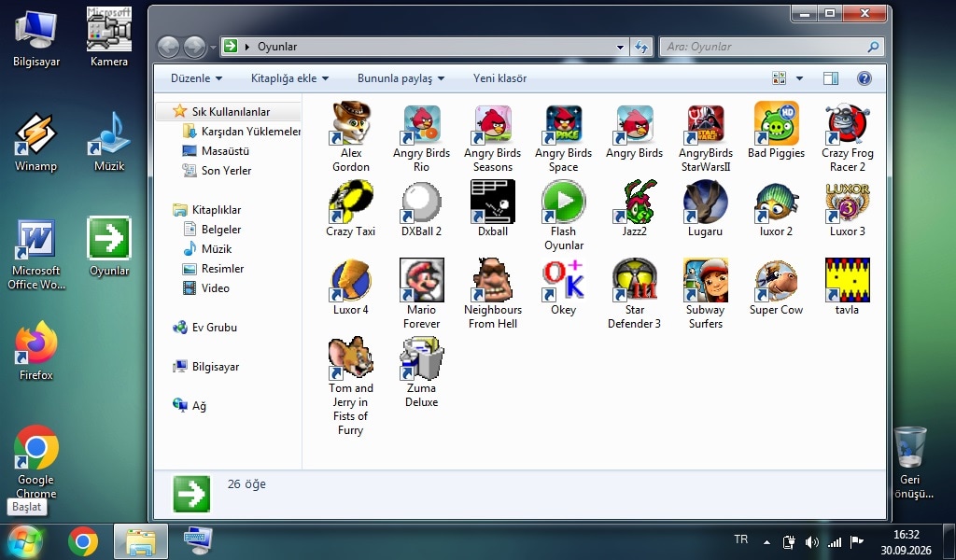Toggle the preview pane button
The height and width of the screenshot is (560, 956).
point(830,78)
